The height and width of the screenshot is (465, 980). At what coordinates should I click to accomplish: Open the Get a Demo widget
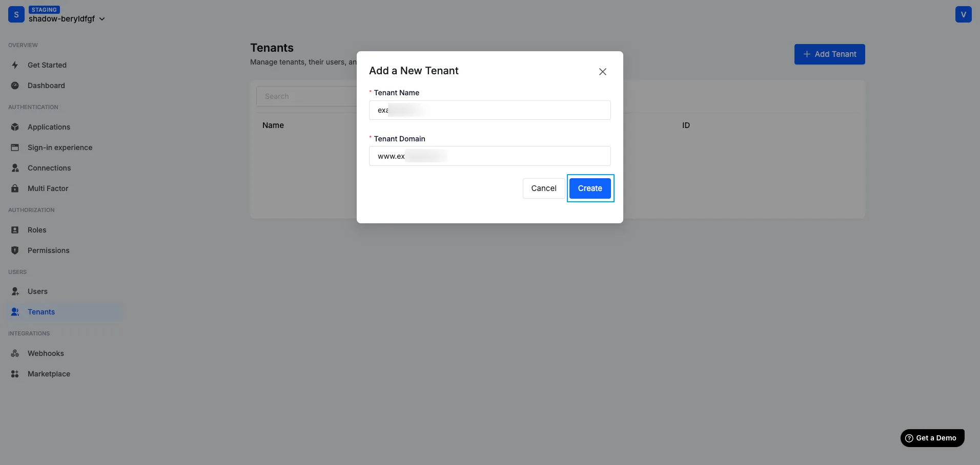point(932,438)
